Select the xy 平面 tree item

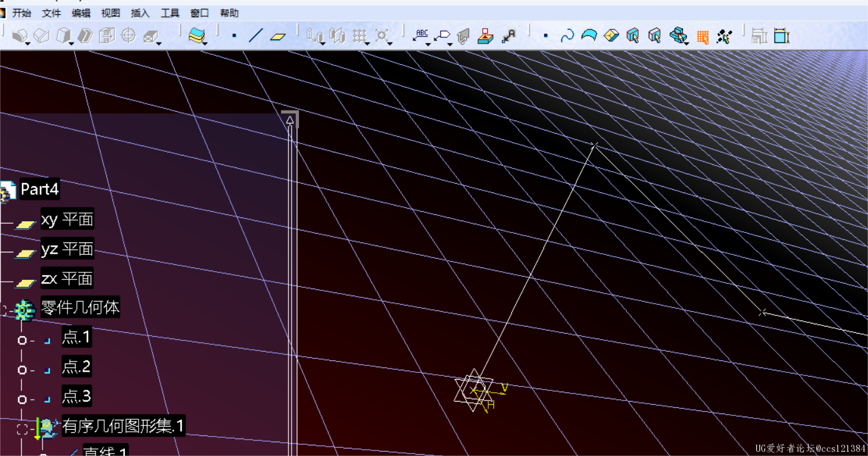pyautogui.click(x=67, y=220)
